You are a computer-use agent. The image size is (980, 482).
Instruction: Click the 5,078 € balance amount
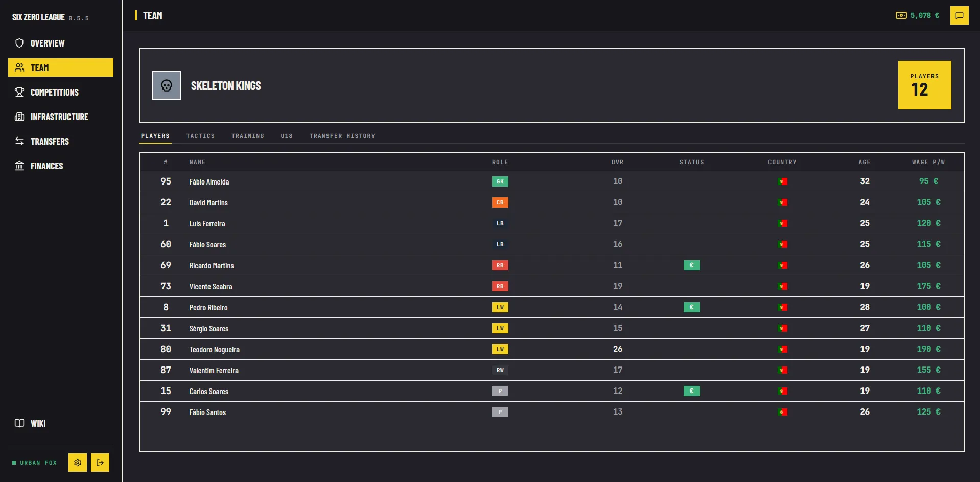tap(925, 15)
